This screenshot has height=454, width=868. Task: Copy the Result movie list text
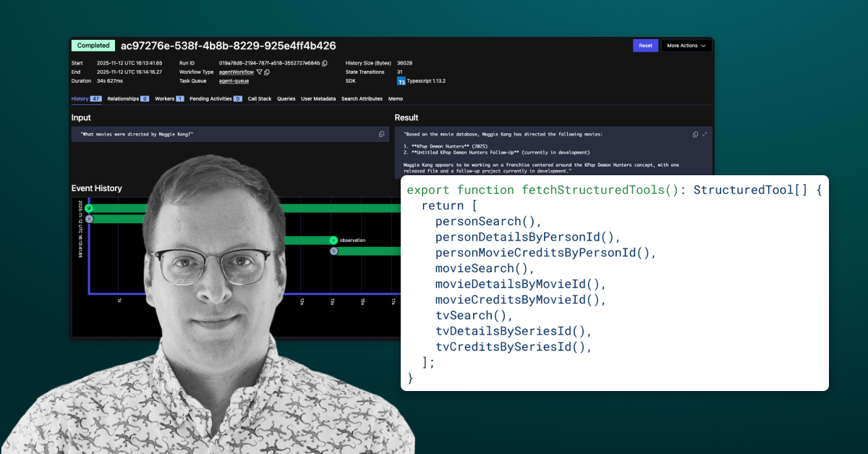[695, 135]
